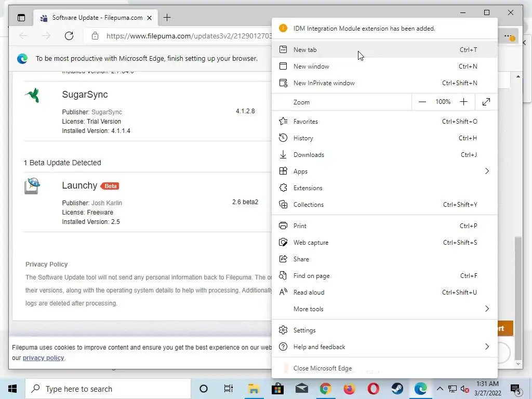Click the Extensions puzzle icon
Viewport: 532px width, 399px height.
[x=283, y=188]
